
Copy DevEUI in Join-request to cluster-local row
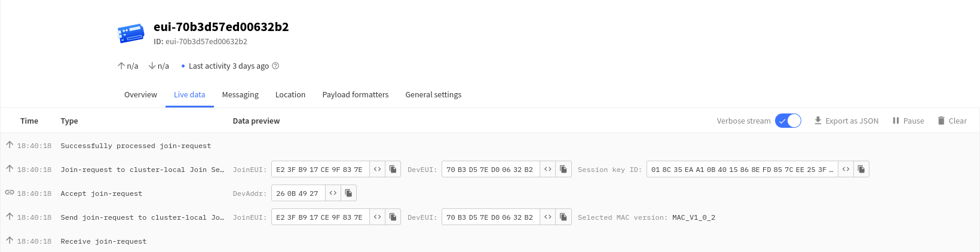(563, 170)
